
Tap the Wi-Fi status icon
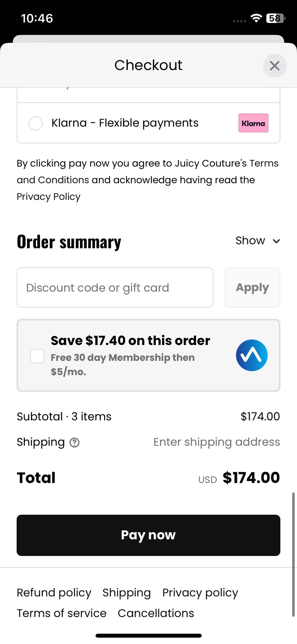click(256, 18)
